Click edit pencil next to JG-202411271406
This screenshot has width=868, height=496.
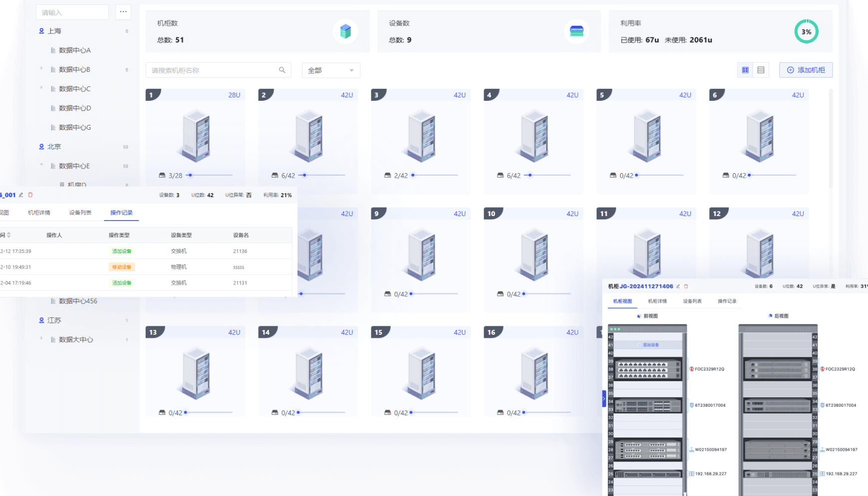pyautogui.click(x=678, y=286)
